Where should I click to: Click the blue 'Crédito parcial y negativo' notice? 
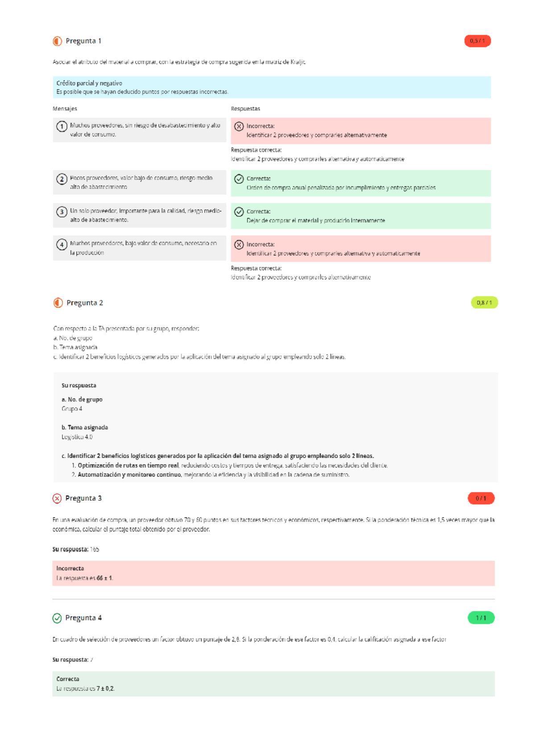(x=272, y=87)
